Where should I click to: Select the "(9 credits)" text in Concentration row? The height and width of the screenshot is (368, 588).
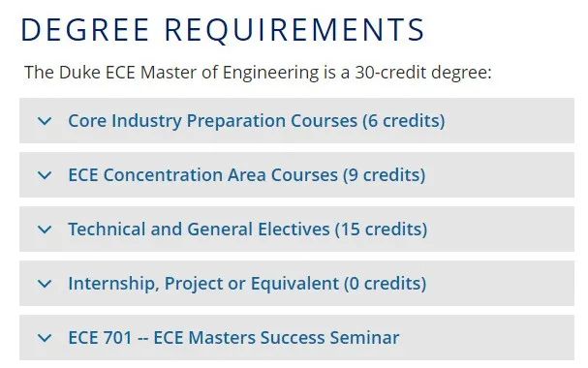pos(385,175)
